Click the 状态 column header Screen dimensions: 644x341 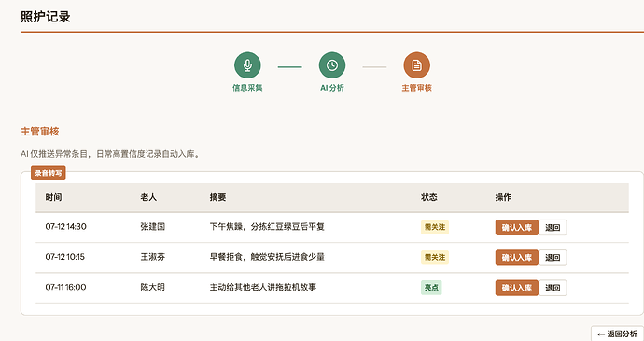pos(428,197)
